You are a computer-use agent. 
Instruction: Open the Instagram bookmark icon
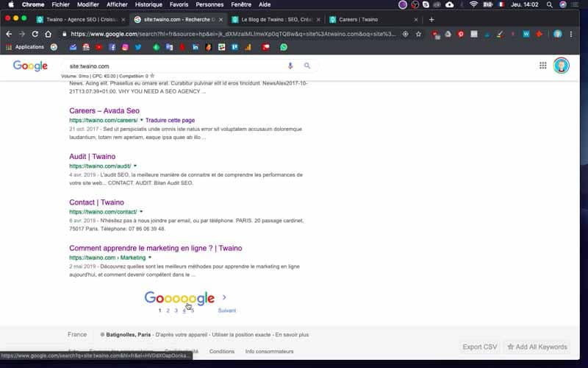click(125, 47)
